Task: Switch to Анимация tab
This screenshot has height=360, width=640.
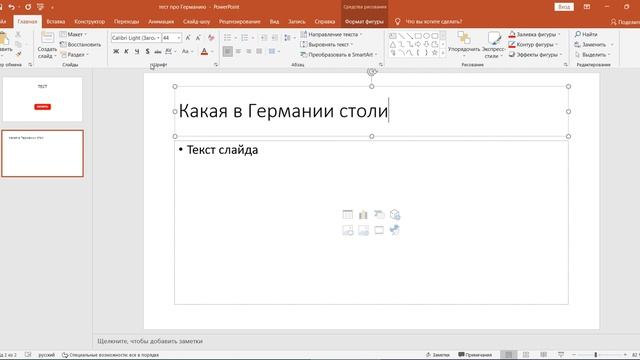Action: 161,22
